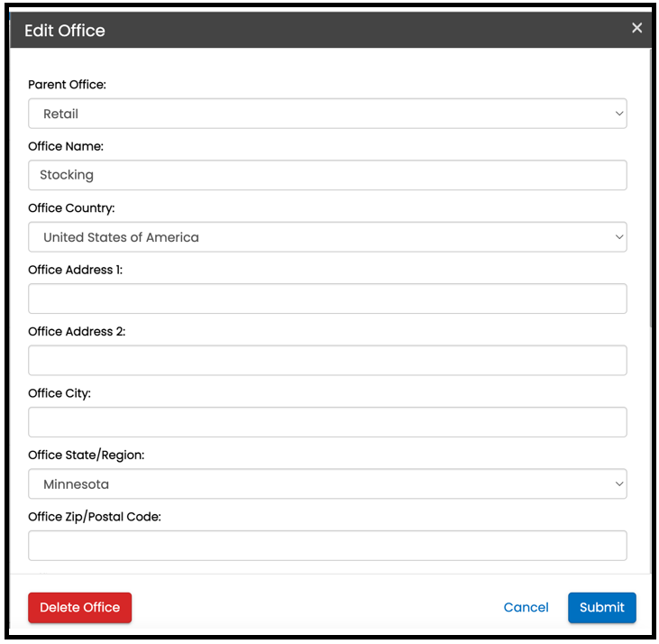Click the chevron arrow on Office Country field

point(619,237)
